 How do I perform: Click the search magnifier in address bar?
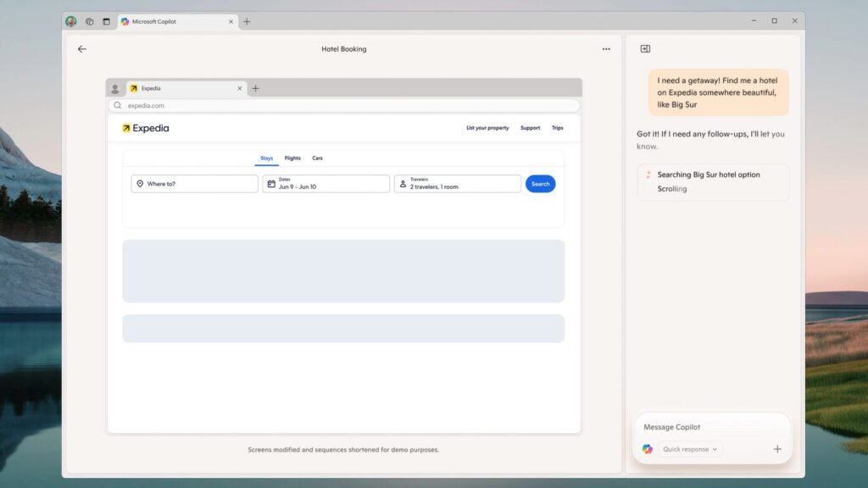(117, 106)
